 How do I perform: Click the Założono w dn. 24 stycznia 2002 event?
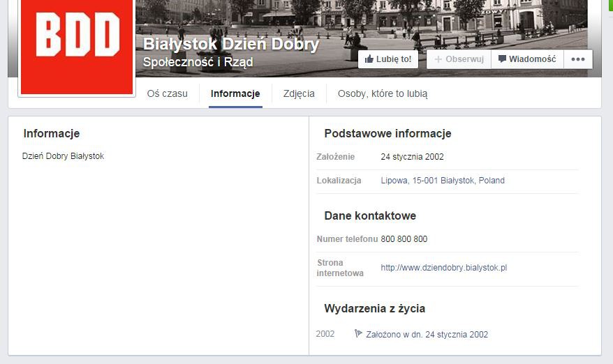[427, 334]
